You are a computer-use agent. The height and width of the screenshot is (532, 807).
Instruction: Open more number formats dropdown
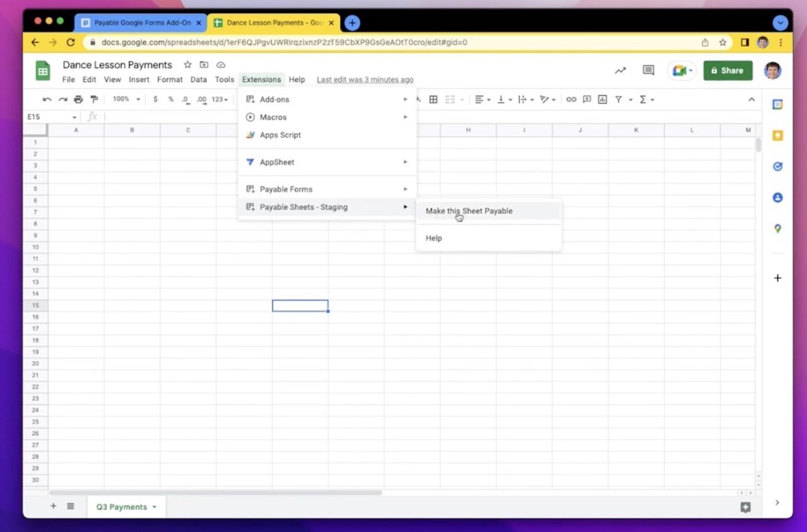coord(220,99)
